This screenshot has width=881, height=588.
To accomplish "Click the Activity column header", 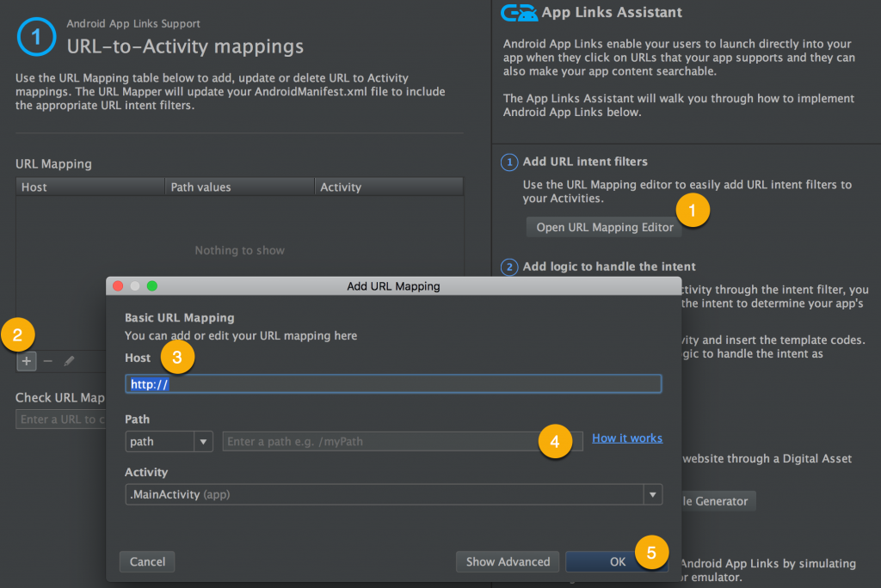I will 389,187.
